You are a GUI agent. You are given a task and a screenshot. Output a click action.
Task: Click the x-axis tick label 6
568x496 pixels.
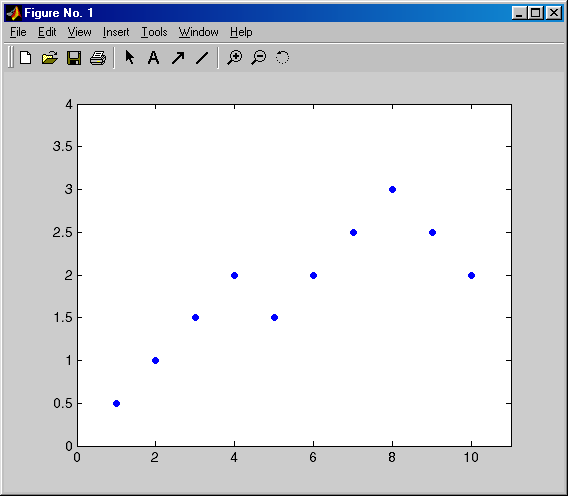pyautogui.click(x=313, y=458)
